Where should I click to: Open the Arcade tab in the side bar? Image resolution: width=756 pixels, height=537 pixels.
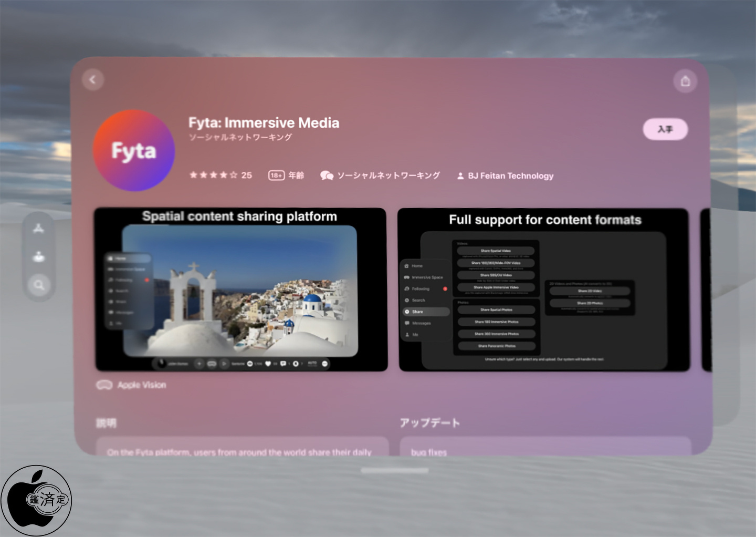pos(38,257)
